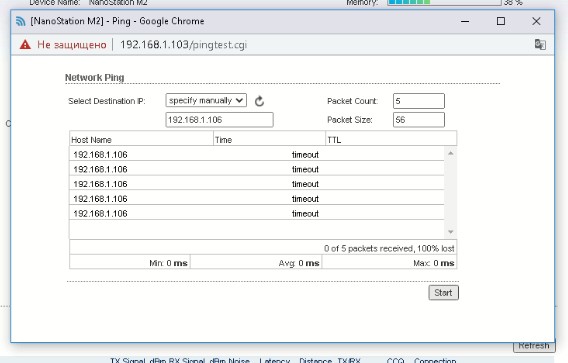The height and width of the screenshot is (363, 568).
Task: Maximize the Ping Chrome window
Action: pyautogui.click(x=501, y=21)
